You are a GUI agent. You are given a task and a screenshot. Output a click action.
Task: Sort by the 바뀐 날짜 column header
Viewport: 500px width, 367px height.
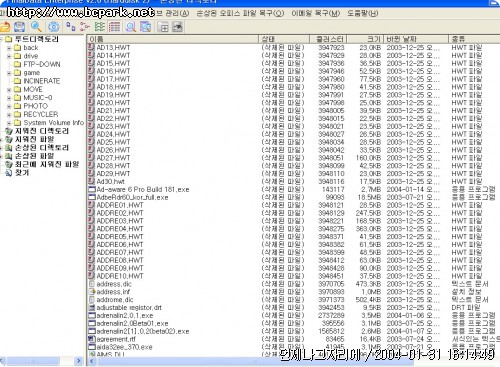click(x=416, y=39)
